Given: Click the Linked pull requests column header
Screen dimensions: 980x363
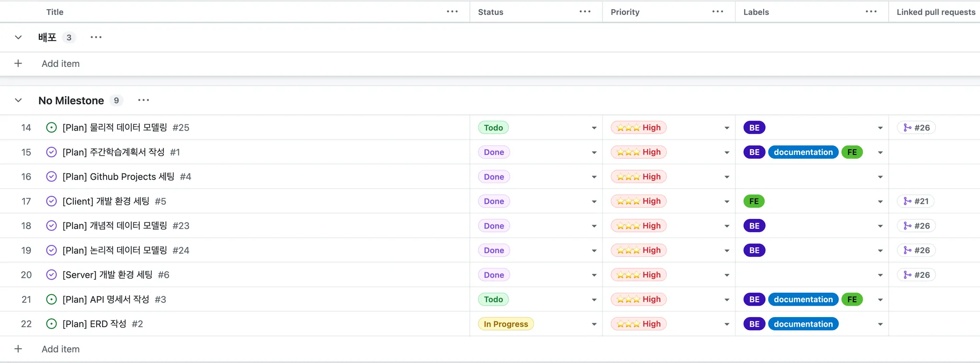Looking at the screenshot, I should [935, 12].
